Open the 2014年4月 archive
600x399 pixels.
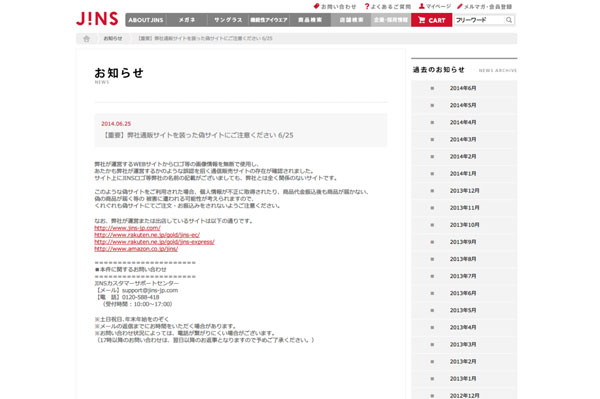click(x=464, y=122)
